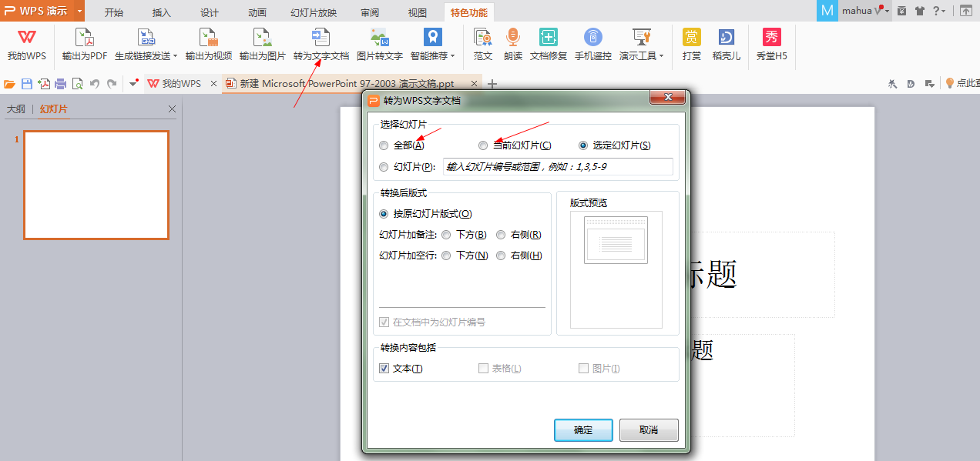Close the 大纲/幻灯片 side panel
Screen dimensions: 980x461
coord(172,109)
